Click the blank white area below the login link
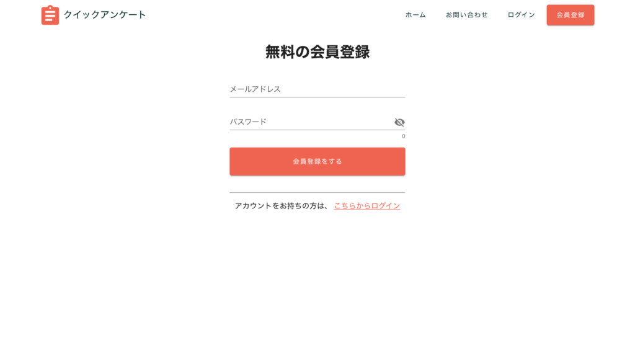The height and width of the screenshot is (364, 635). (x=317, y=283)
